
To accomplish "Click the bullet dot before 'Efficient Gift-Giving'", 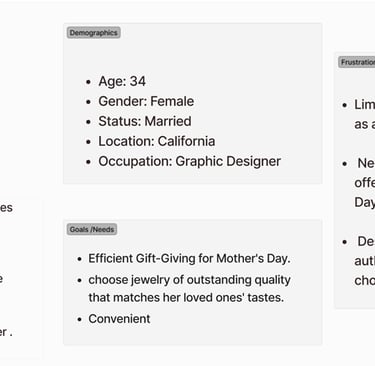I will click(79, 259).
